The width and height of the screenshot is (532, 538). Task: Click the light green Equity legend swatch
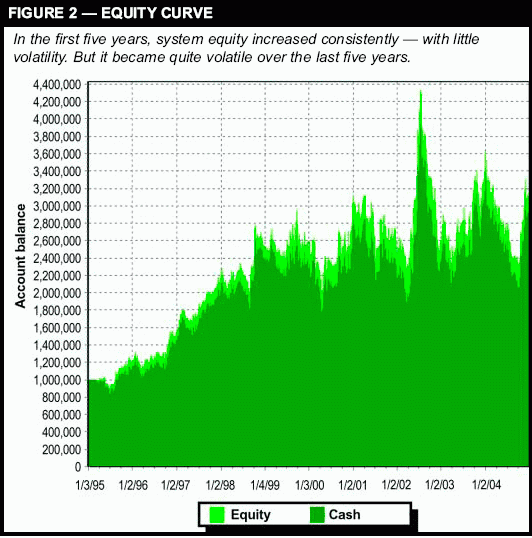(216, 515)
